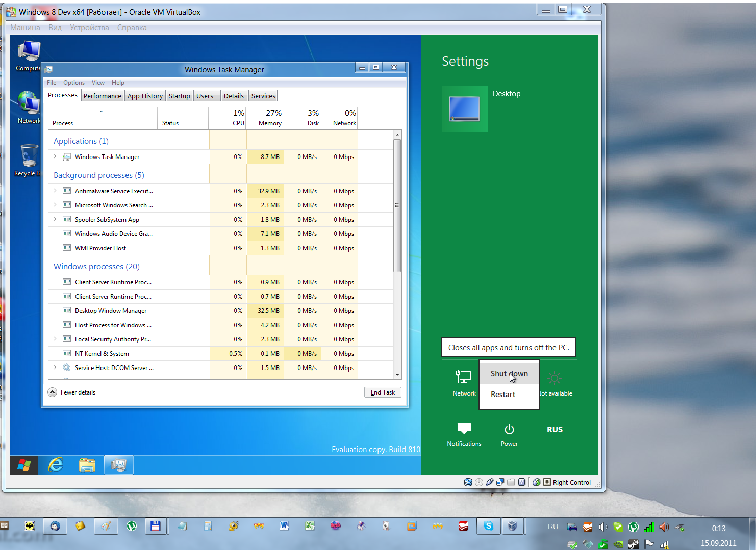Open Network settings in the Settings panel
The image size is (756, 552).
(464, 383)
